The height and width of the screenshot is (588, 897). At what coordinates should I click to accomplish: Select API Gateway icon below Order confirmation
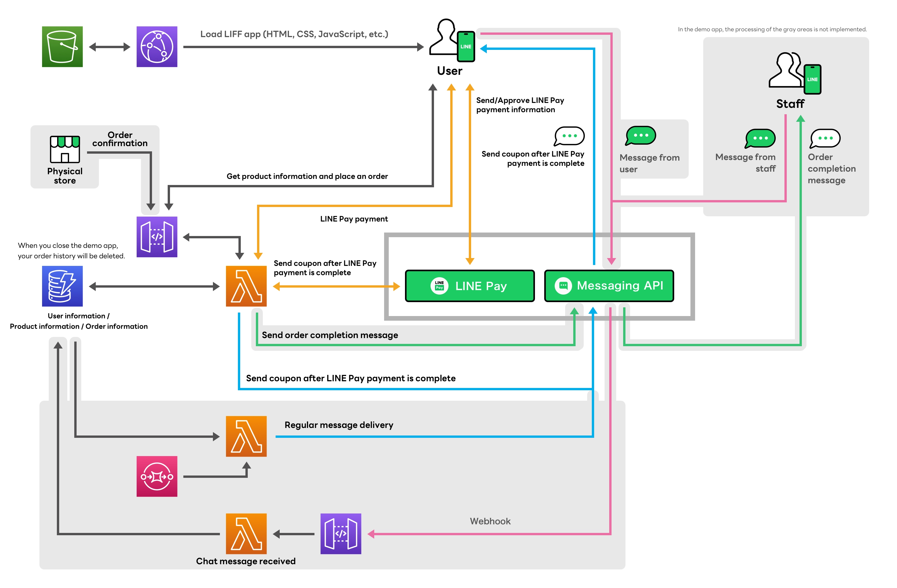point(157,237)
